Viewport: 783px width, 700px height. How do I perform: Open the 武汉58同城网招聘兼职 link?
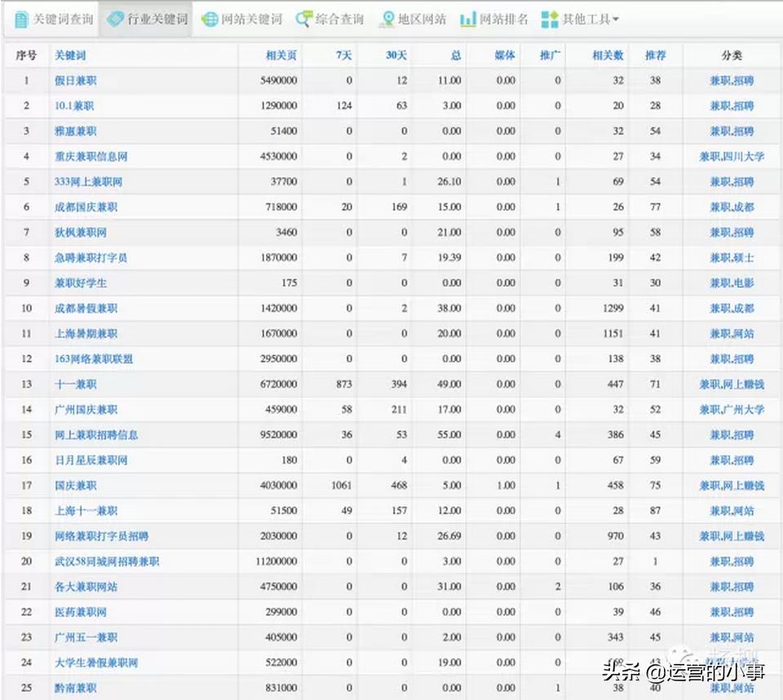107,561
